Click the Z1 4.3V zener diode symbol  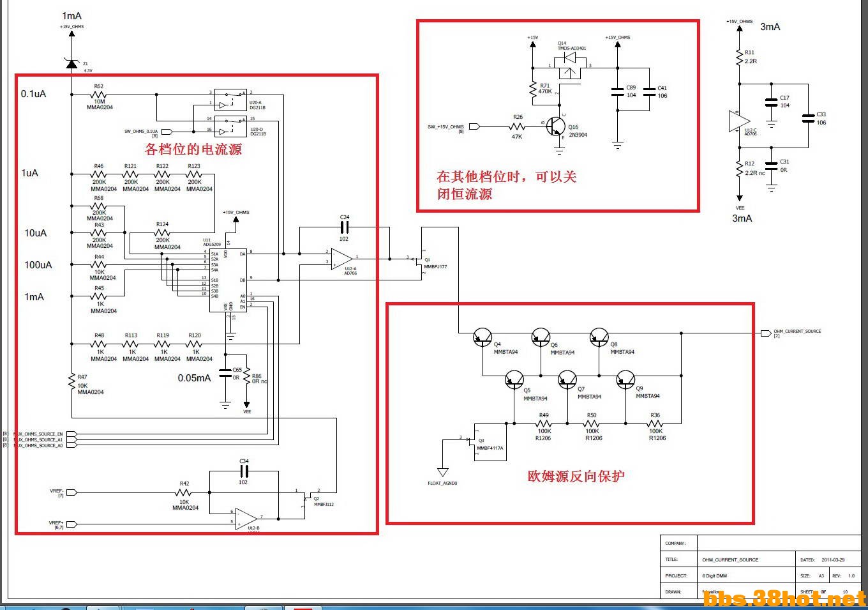[x=71, y=63]
